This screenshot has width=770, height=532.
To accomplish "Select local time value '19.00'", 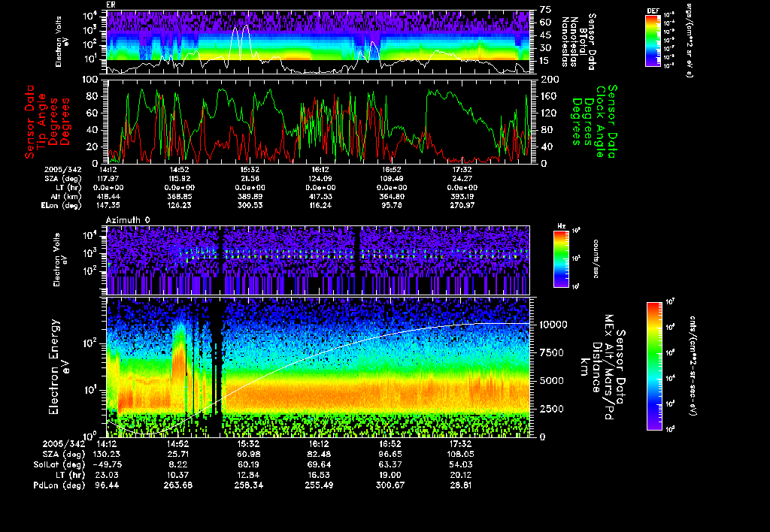I will click(x=390, y=475).
